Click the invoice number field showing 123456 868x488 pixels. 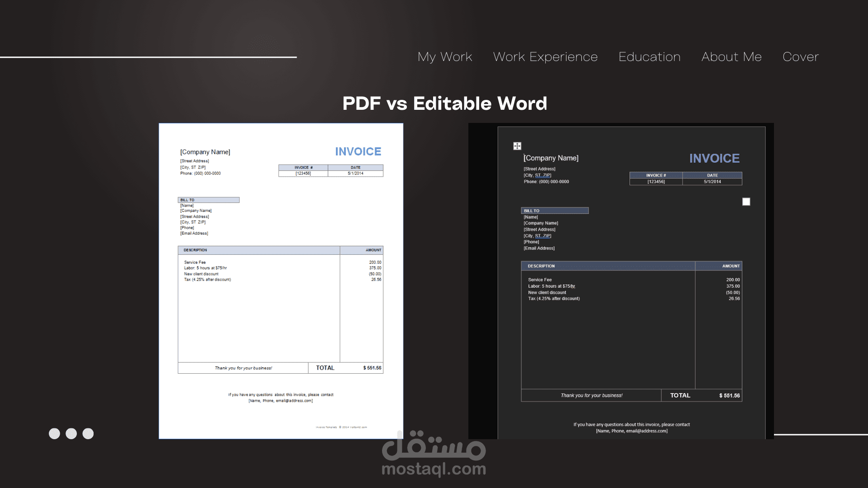point(656,182)
